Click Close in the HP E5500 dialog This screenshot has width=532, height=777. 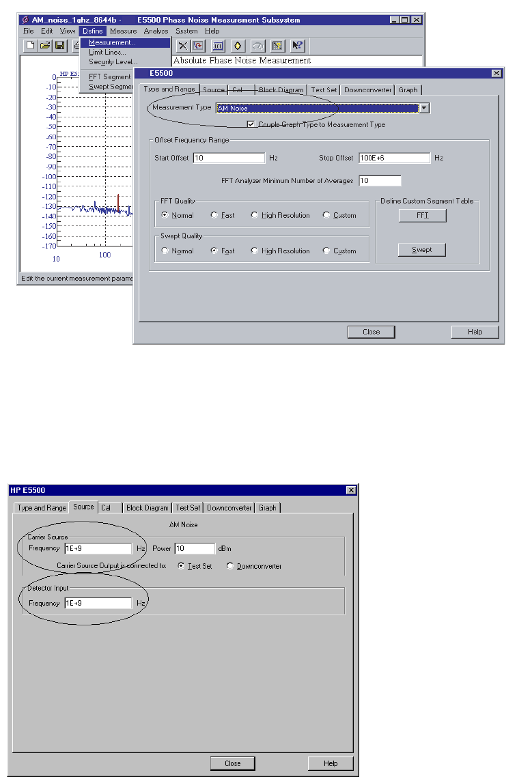click(232, 763)
